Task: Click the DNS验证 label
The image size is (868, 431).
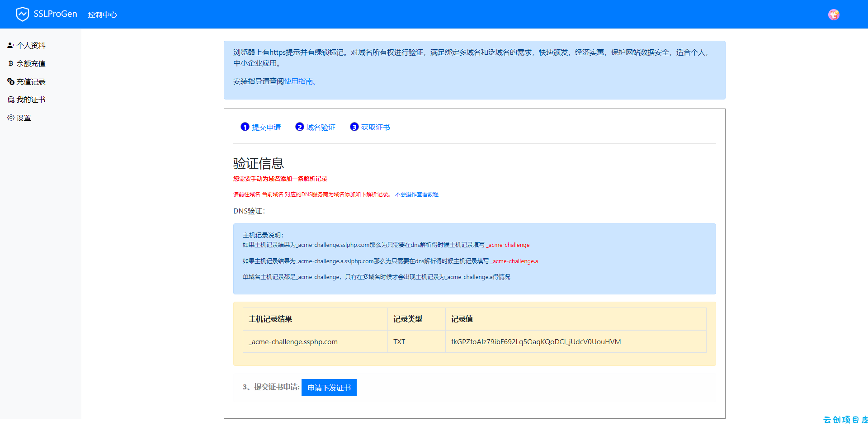Action: (249, 211)
